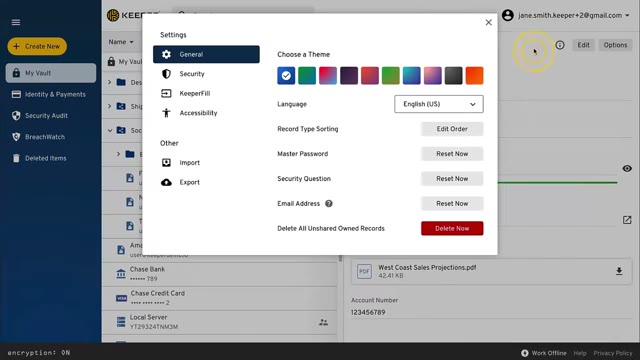
Task: Open Export option
Action: [206, 182]
